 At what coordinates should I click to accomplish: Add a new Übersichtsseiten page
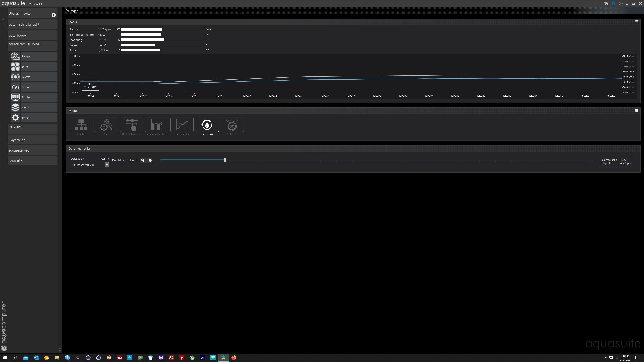click(x=53, y=15)
